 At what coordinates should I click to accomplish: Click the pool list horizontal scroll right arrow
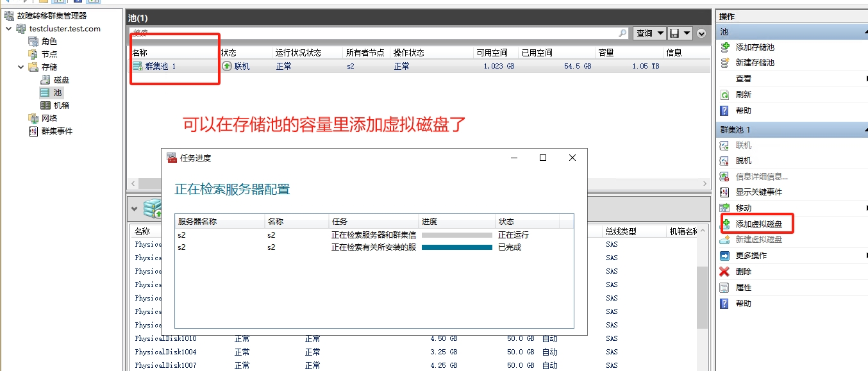point(705,183)
